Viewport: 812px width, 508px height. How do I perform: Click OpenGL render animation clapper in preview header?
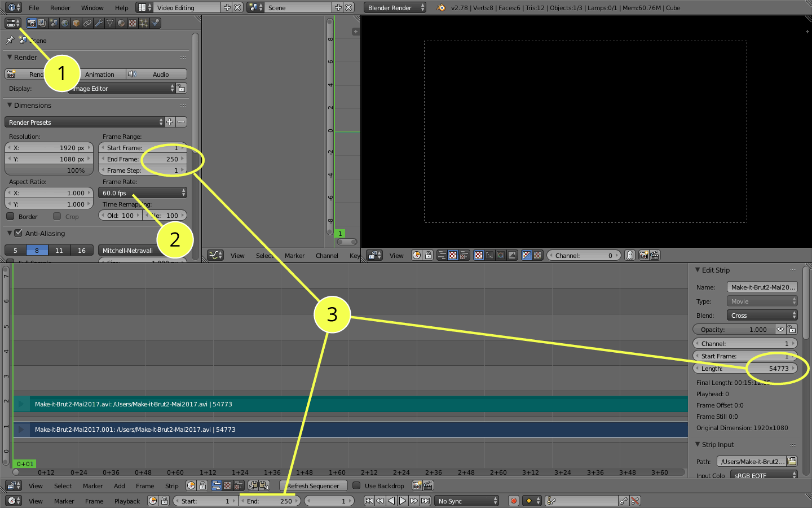655,255
